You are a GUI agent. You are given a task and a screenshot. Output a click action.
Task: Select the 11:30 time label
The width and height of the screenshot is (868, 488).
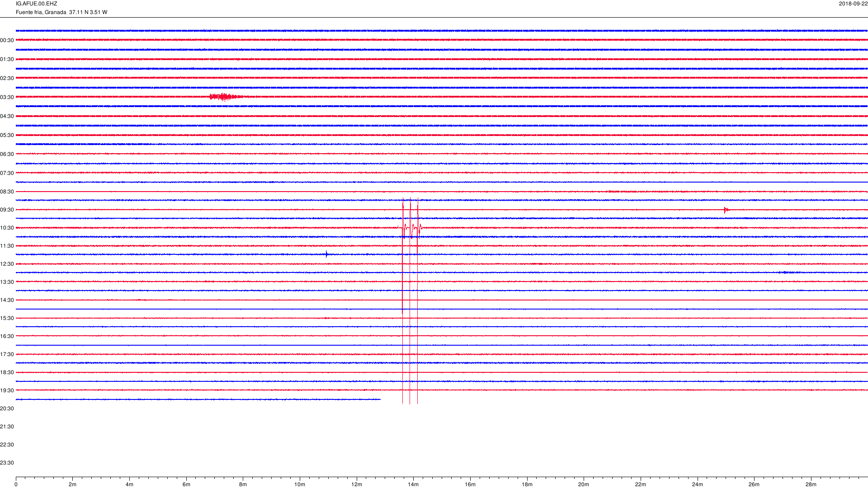7,246
